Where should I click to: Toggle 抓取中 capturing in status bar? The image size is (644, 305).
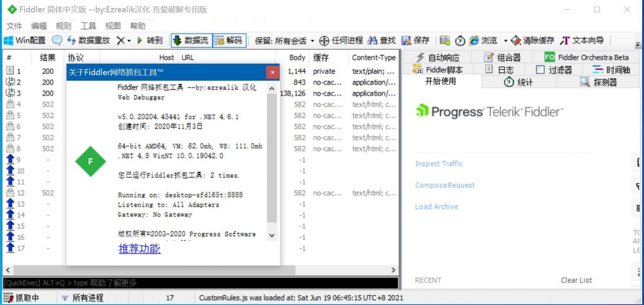[x=21, y=298]
